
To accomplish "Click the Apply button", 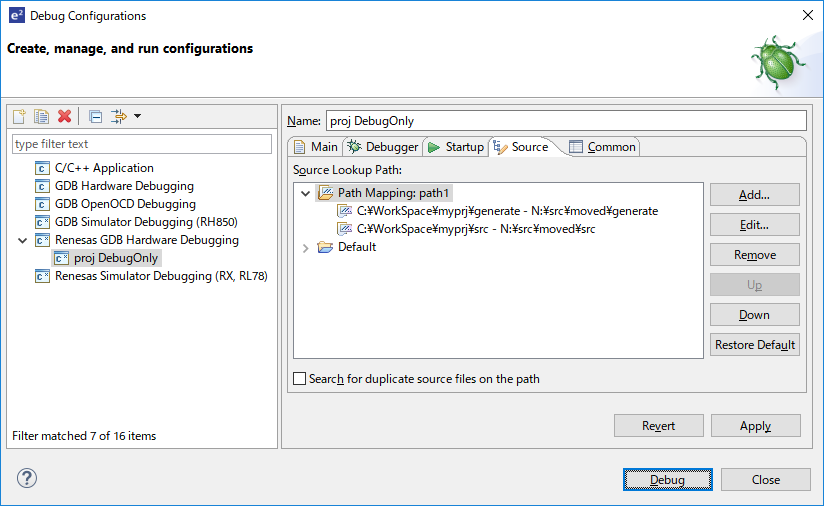I will (x=755, y=426).
